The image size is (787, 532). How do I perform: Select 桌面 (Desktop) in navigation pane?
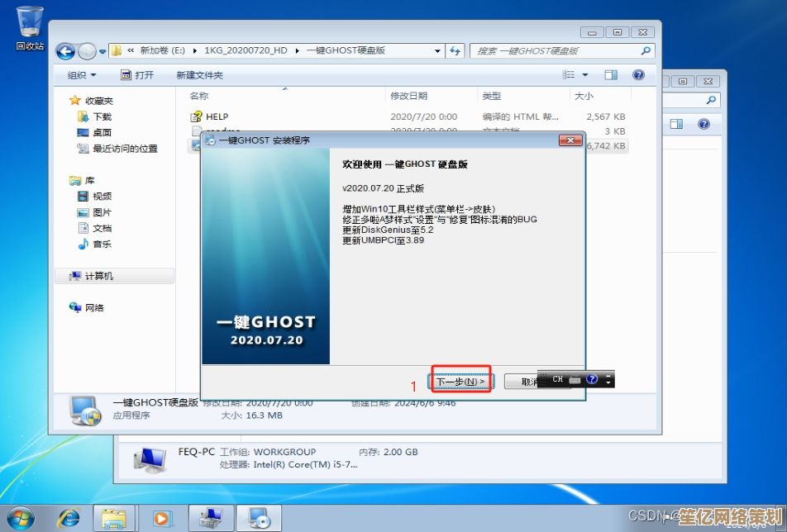(x=95, y=133)
